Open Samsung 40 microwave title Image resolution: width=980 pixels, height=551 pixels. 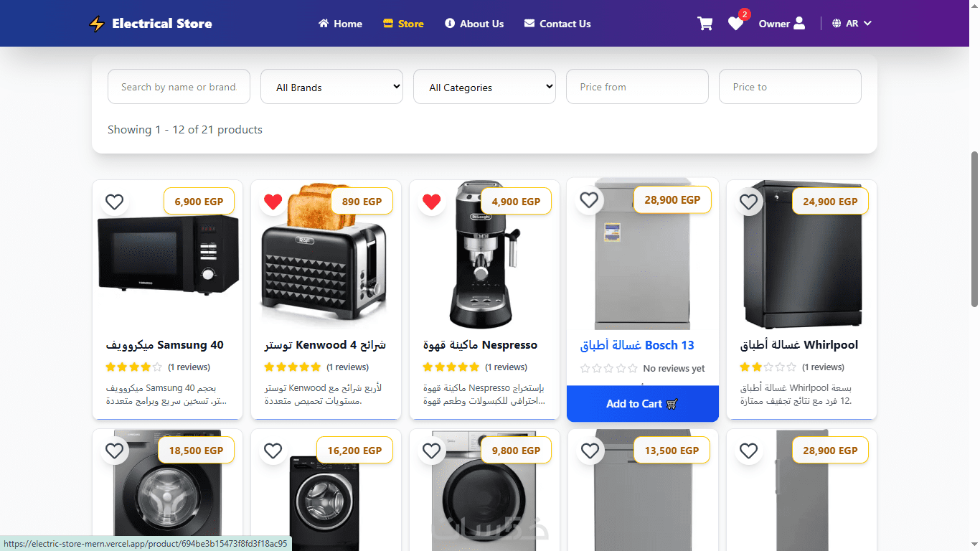[x=165, y=345]
